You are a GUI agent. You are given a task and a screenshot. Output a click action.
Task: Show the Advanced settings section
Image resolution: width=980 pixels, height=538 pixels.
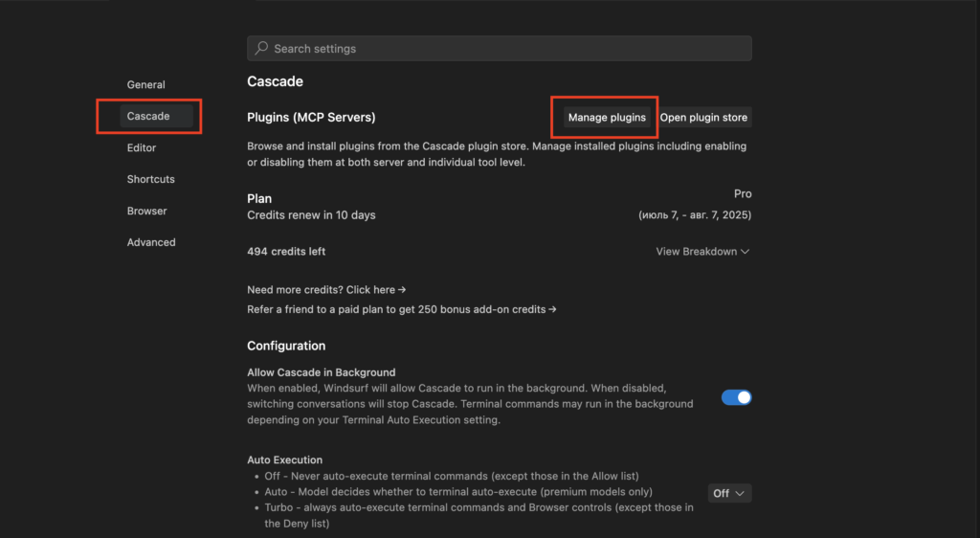151,242
